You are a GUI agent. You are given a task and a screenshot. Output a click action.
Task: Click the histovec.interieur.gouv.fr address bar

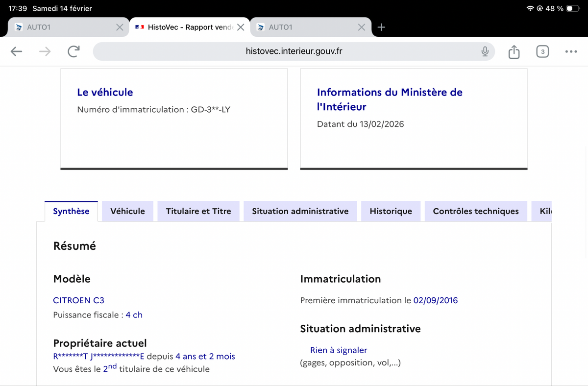294,51
